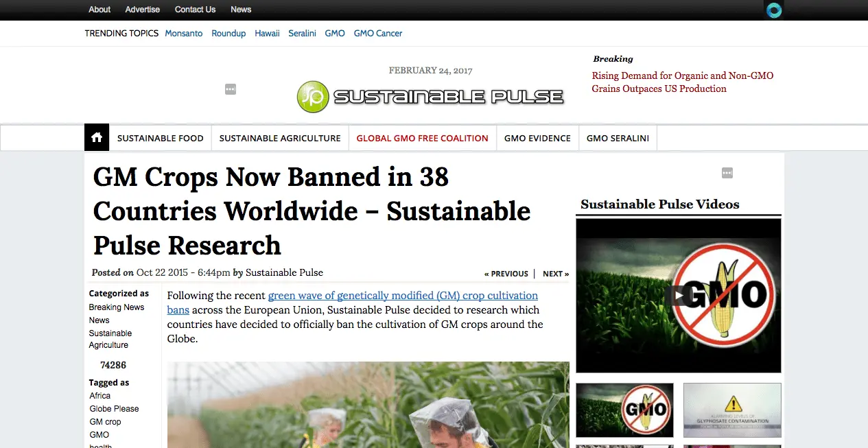868x448 pixels.
Task: Click the article photo of corn field
Action: coord(368,405)
